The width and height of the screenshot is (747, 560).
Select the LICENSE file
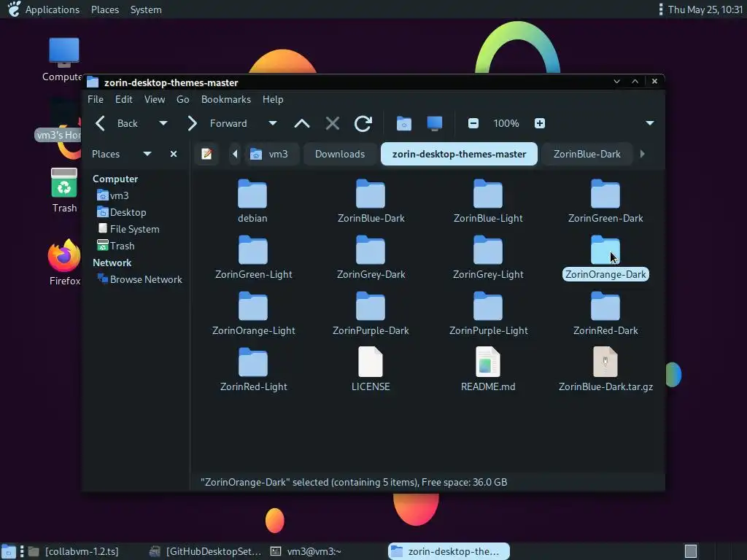371,370
